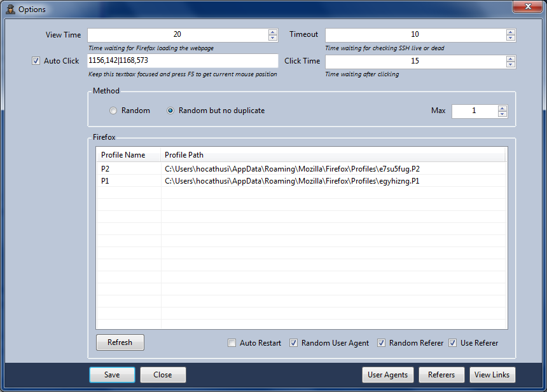Decrease Timeout with down arrow
The height and width of the screenshot is (392, 547).
(510, 37)
